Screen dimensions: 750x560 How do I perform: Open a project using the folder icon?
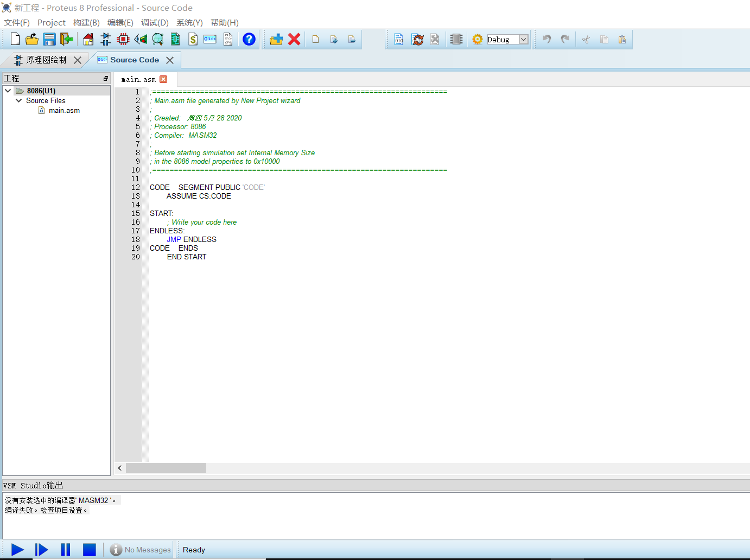click(x=32, y=39)
